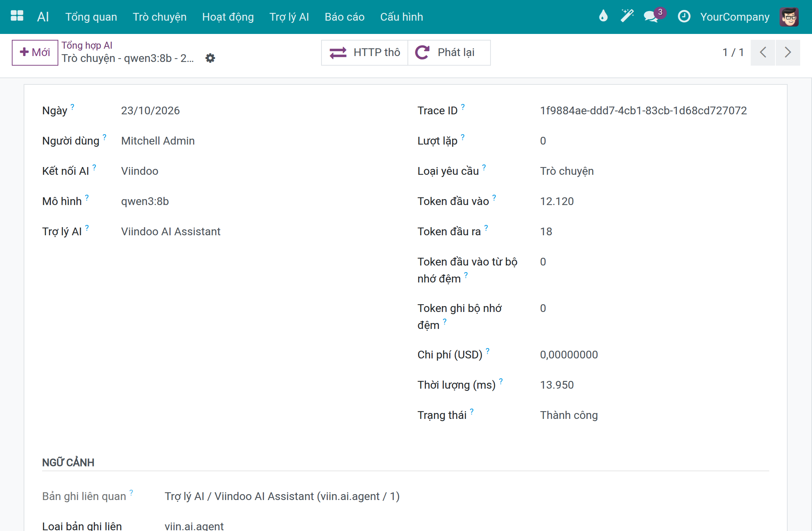Open the Tổng hợp AI breadcrumb link
This screenshot has height=531, width=812.
tap(87, 45)
